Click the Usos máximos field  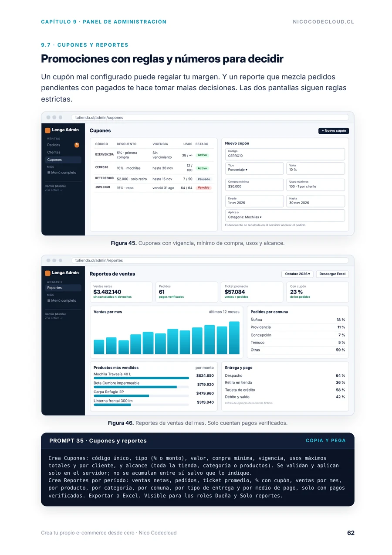point(316,185)
